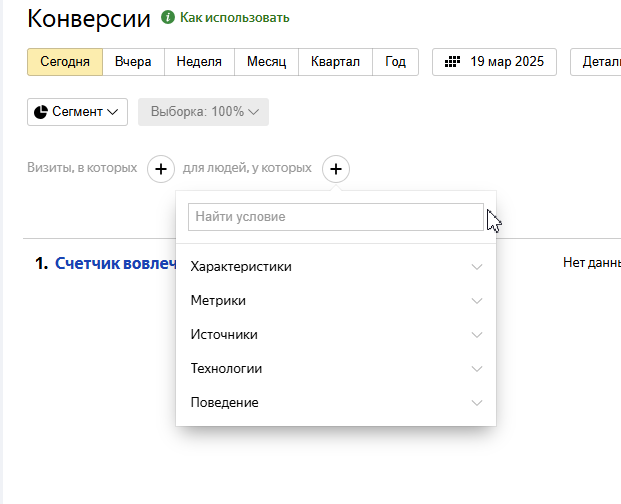Choose the Год period
621x504 pixels.
(x=396, y=62)
